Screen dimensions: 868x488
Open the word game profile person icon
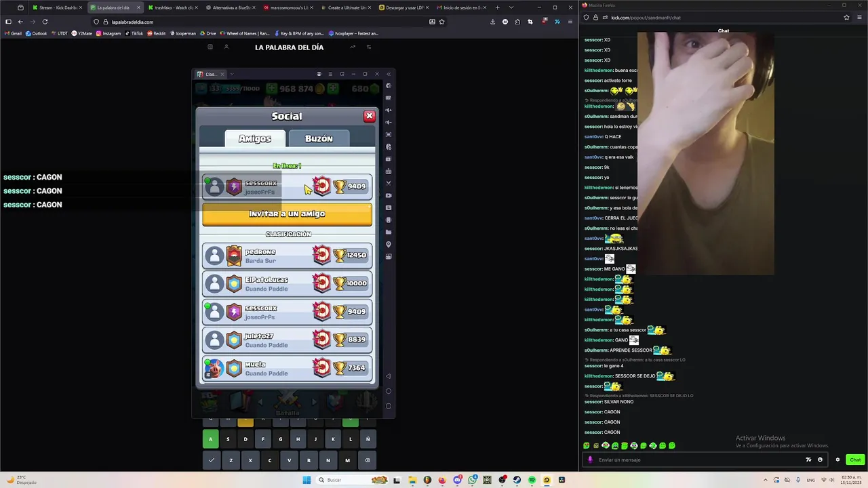click(x=226, y=47)
